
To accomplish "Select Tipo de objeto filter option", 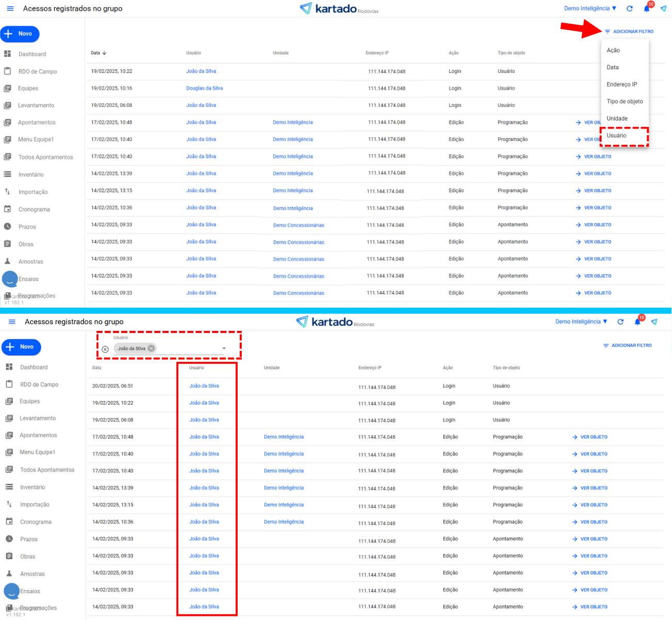I will click(x=624, y=102).
